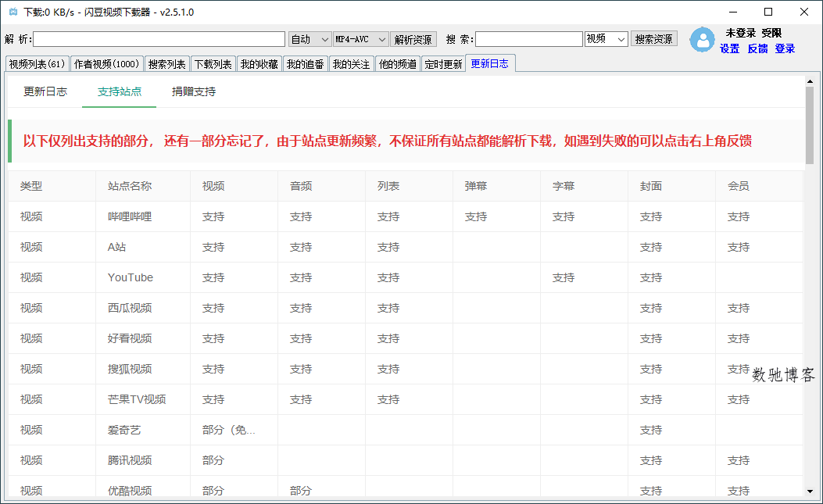823x504 pixels.
Task: Select the top 更新日志 tab
Action: tap(490, 63)
